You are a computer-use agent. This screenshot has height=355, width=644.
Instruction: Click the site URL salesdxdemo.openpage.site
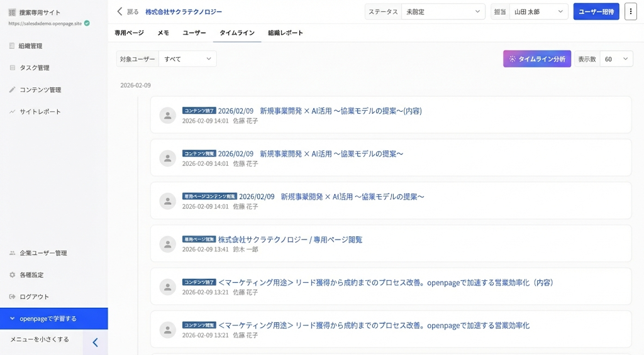pyautogui.click(x=45, y=23)
